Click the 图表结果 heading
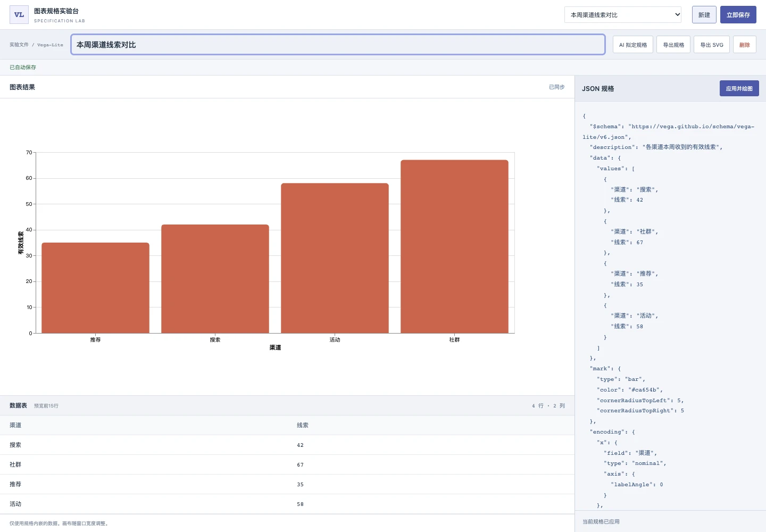Image resolution: width=766 pixels, height=532 pixels. (22, 87)
